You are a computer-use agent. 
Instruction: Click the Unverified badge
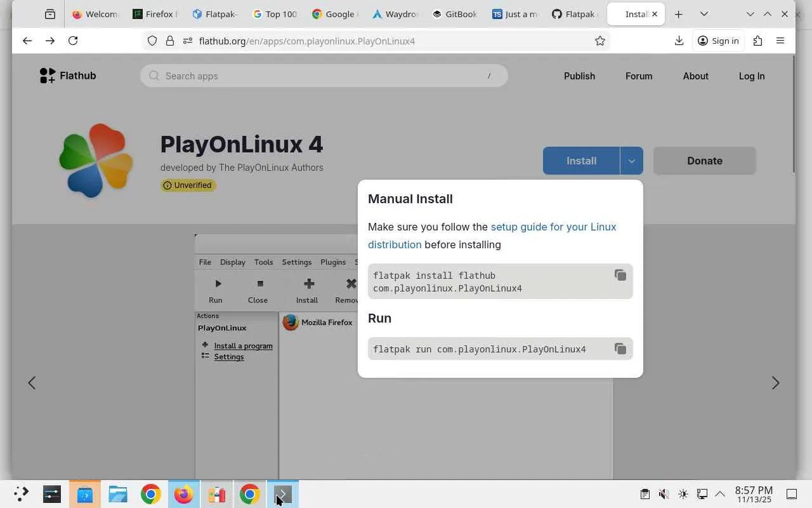click(x=188, y=185)
